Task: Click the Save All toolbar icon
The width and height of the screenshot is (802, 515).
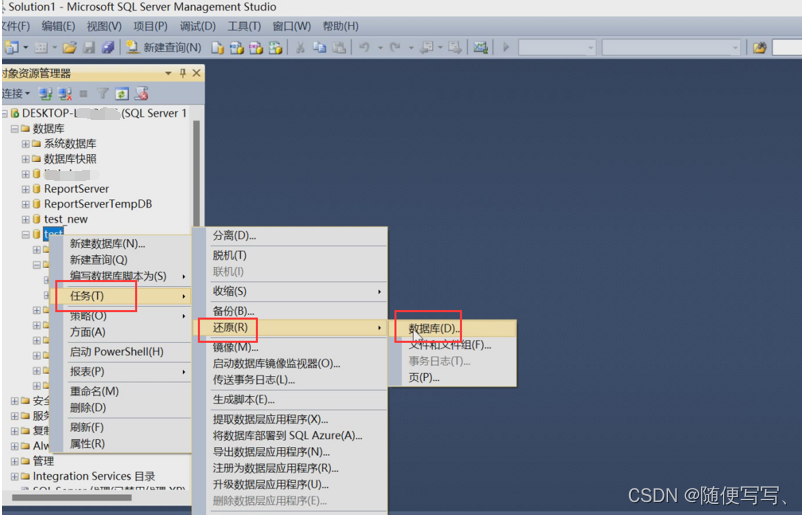Action: 107,48
